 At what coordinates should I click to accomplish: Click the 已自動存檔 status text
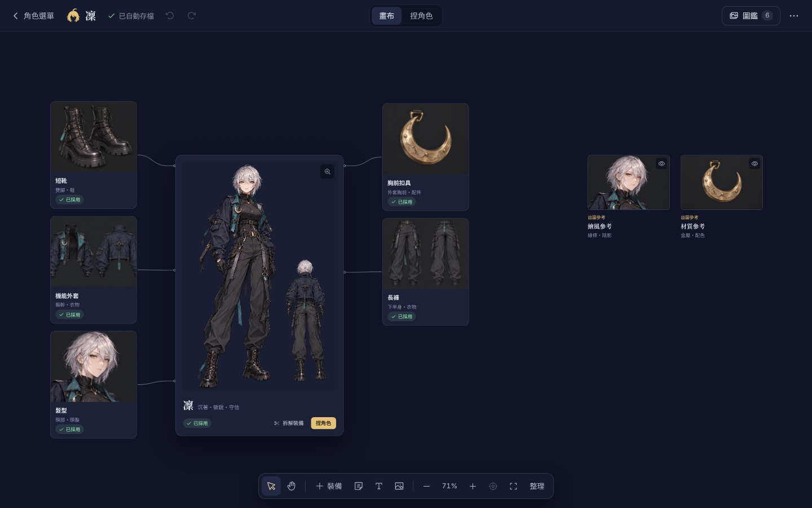(136, 16)
